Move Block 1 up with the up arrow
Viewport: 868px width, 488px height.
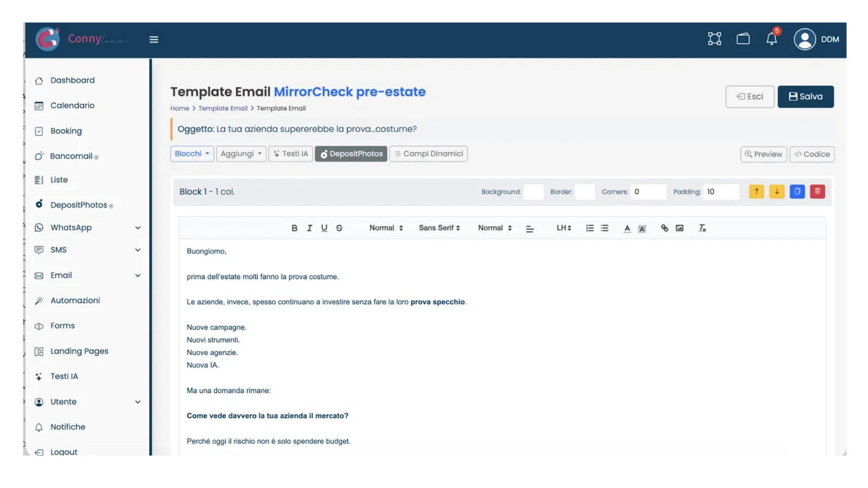click(756, 191)
